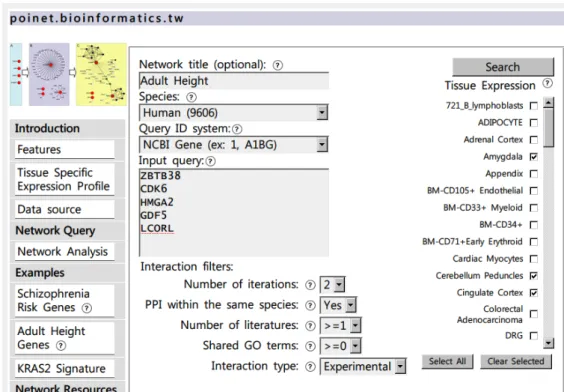Check the 721_B_lymphoblasts tissue checkbox

point(534,106)
